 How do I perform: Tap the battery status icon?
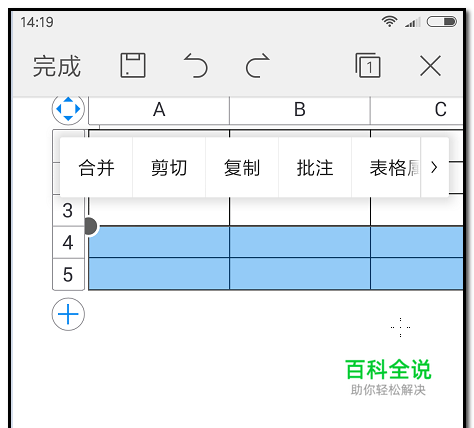click(x=442, y=22)
